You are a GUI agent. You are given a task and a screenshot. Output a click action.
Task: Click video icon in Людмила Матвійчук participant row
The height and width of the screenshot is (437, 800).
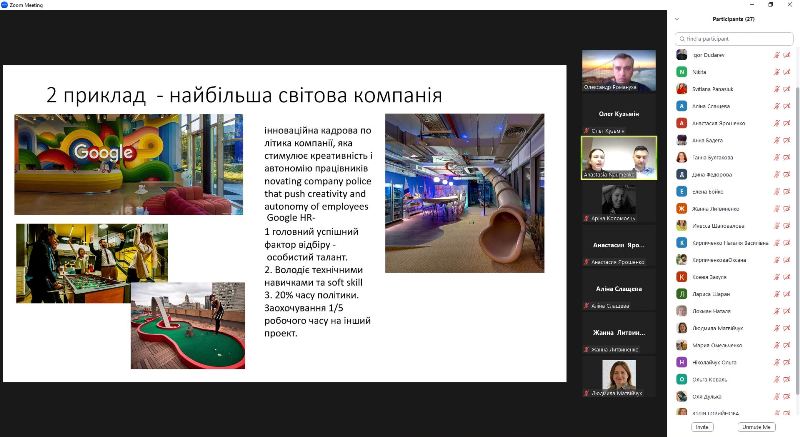coord(787,328)
